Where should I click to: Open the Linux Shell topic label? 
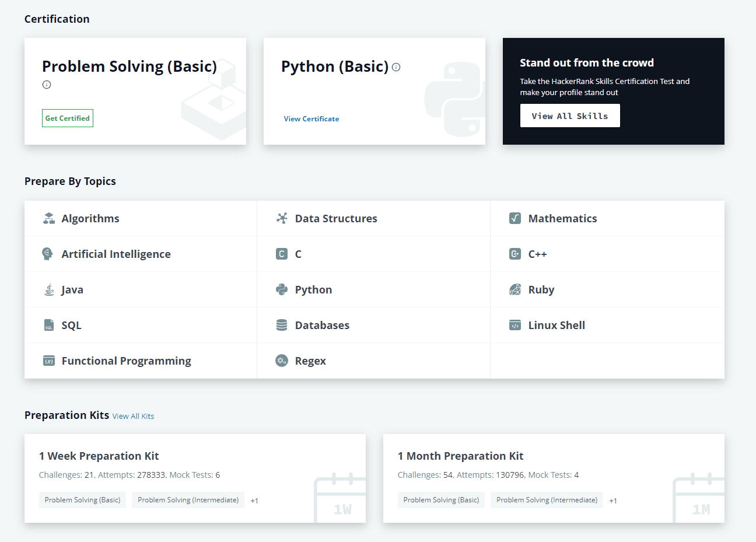[556, 325]
